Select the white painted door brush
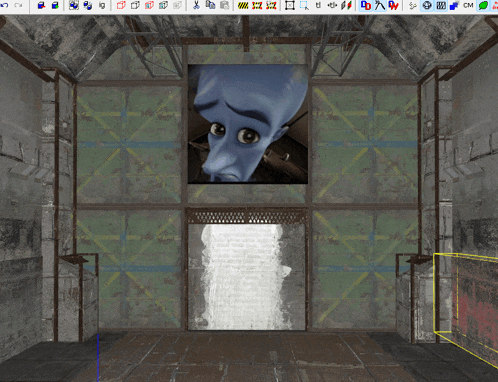 246,277
